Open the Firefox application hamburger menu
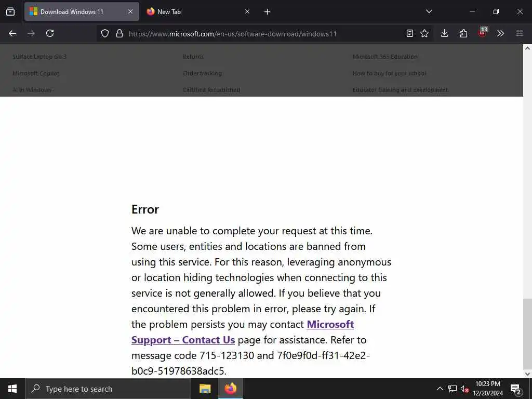532x399 pixels. pos(520,33)
